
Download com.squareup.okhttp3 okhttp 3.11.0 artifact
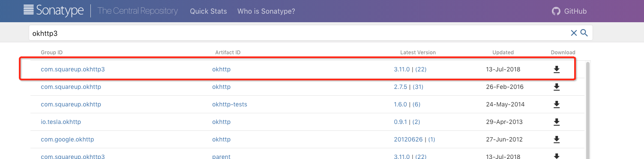click(x=557, y=69)
